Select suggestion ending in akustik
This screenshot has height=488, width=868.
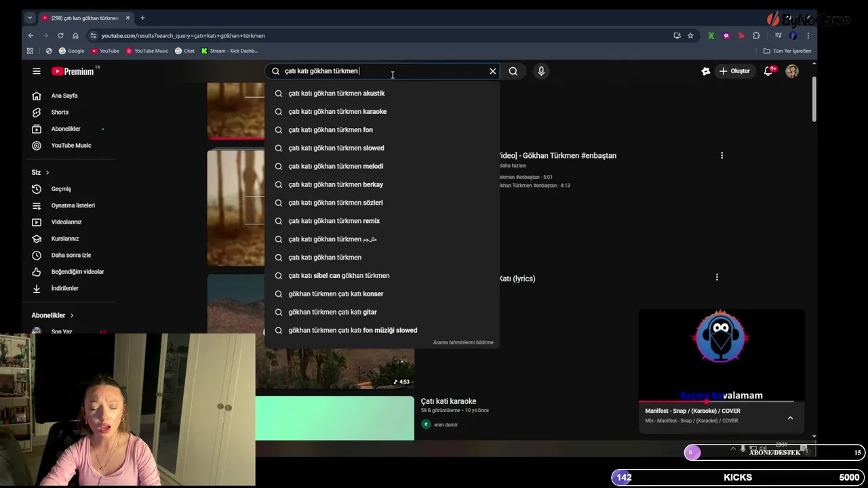[382, 94]
